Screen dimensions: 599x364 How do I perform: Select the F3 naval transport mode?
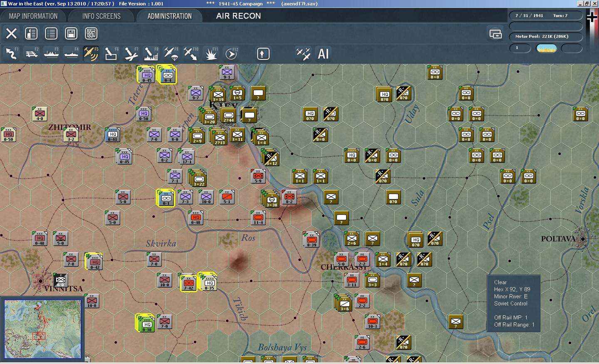[x=51, y=54]
